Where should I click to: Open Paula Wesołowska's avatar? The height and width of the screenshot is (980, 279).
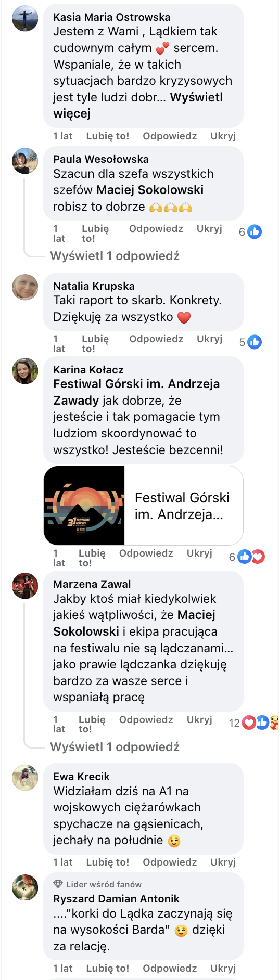pos(25,161)
